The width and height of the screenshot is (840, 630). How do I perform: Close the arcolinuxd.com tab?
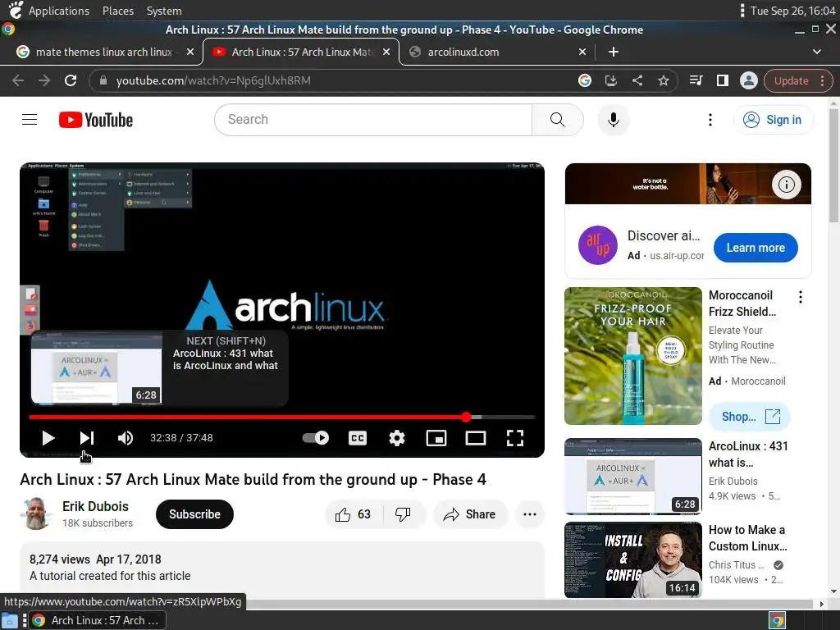pyautogui.click(x=582, y=52)
